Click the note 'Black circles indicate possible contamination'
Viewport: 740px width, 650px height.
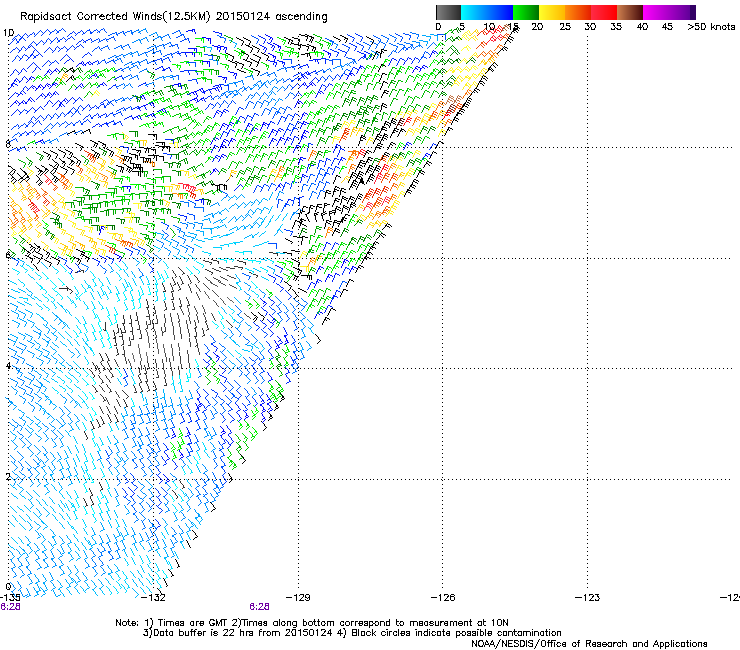(456, 633)
